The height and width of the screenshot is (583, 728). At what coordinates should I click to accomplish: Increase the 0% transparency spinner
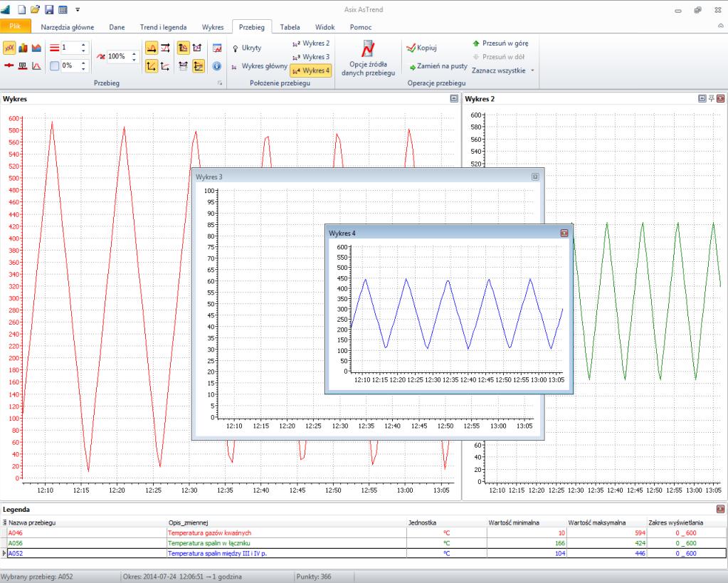[83, 63]
